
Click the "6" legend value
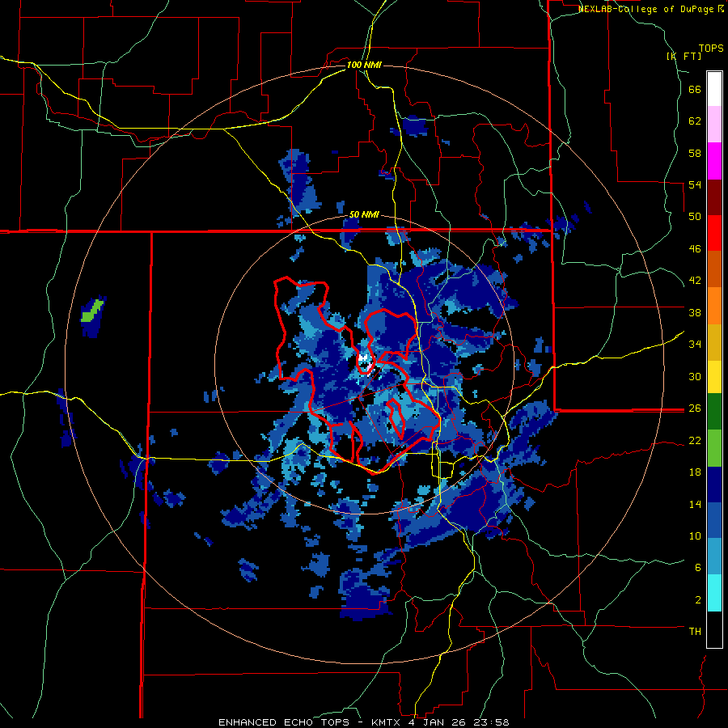(x=698, y=567)
